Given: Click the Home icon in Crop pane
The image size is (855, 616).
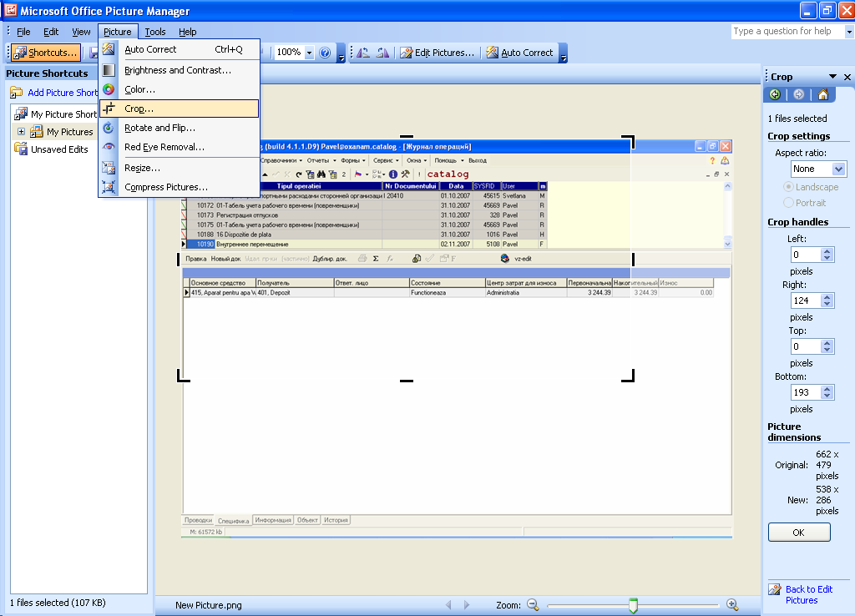Looking at the screenshot, I should [x=822, y=94].
